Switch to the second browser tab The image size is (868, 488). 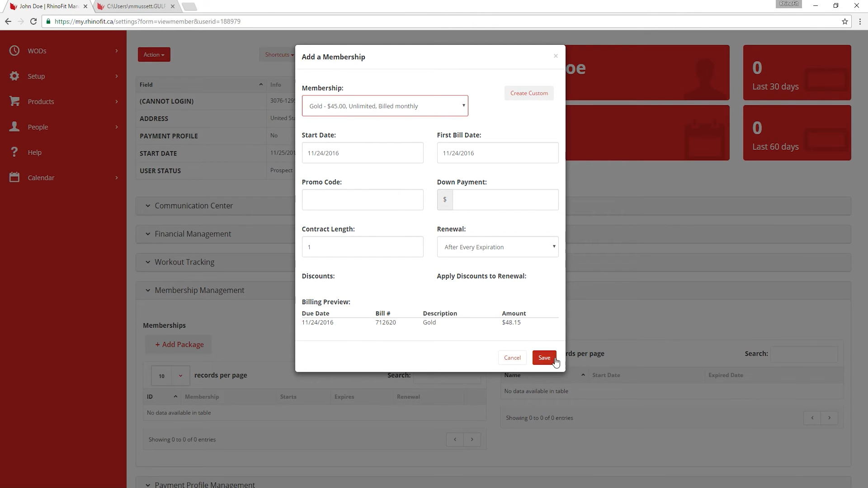tap(136, 6)
